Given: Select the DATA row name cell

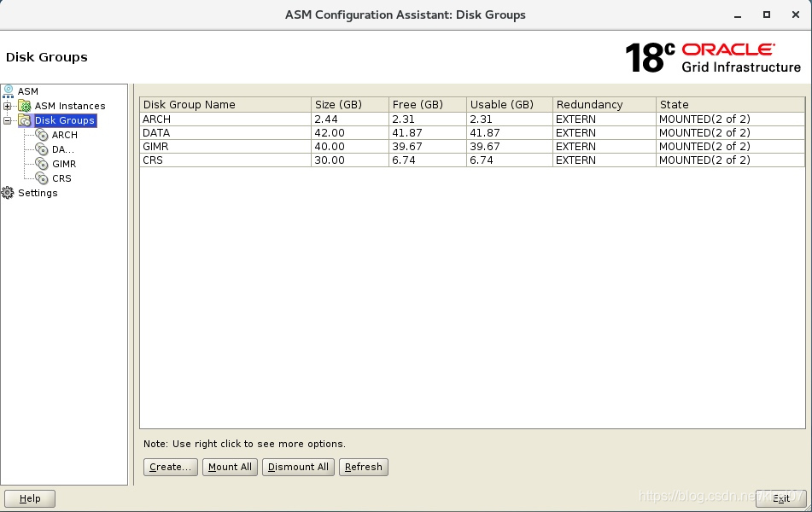Looking at the screenshot, I should pyautogui.click(x=225, y=133).
